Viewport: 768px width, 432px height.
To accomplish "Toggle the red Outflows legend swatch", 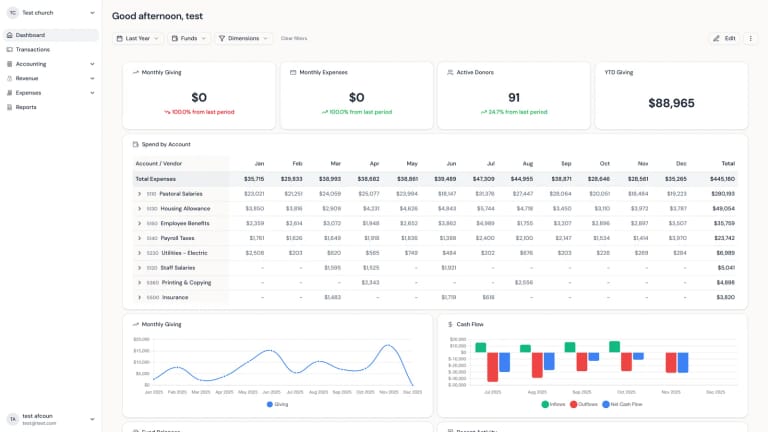I will 574,404.
